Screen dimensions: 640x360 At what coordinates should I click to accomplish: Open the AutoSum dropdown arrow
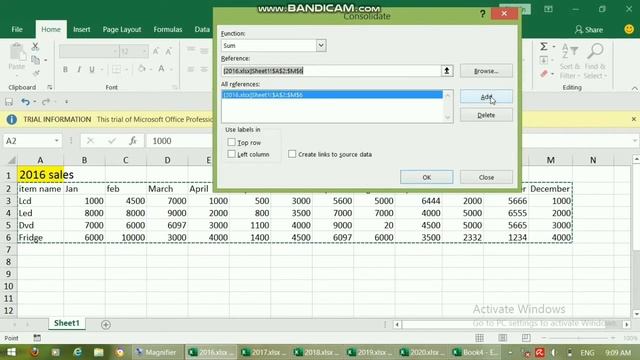(x=553, y=47)
